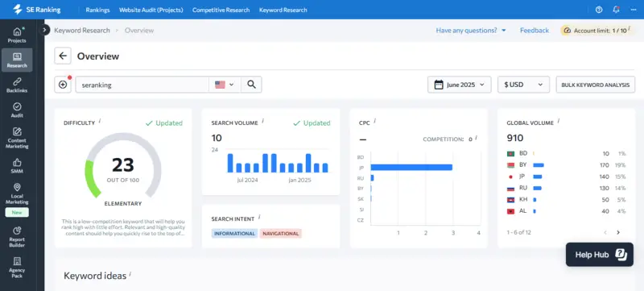The width and height of the screenshot is (644, 291).
Task: Click the 910 global volume value
Action: coord(515,138)
